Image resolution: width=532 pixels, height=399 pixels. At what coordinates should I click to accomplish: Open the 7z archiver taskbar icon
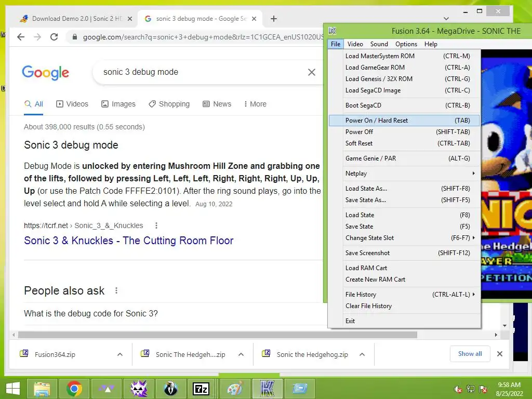coord(201,389)
